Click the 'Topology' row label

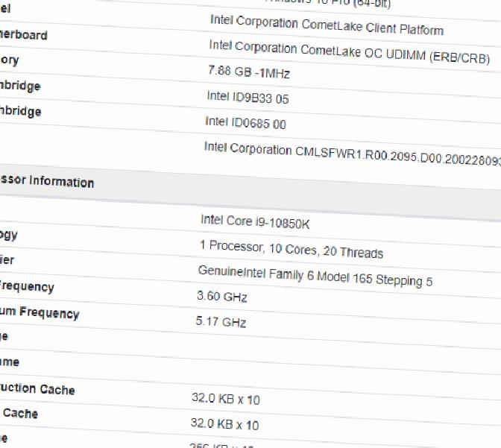tap(9, 235)
